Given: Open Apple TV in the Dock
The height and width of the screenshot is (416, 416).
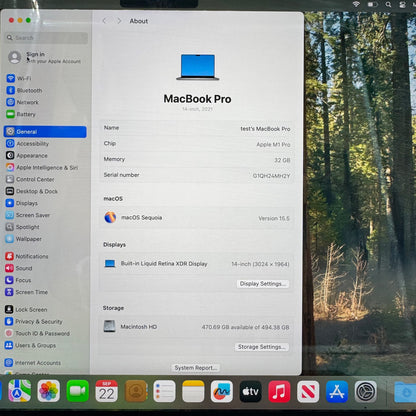Looking at the screenshot, I should pyautogui.click(x=250, y=391).
